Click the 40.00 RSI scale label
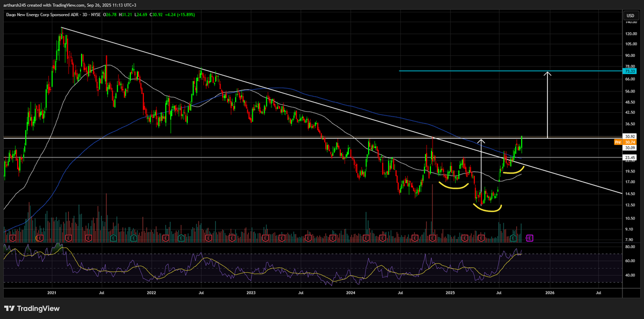The width and height of the screenshot is (644, 319). (x=630, y=275)
